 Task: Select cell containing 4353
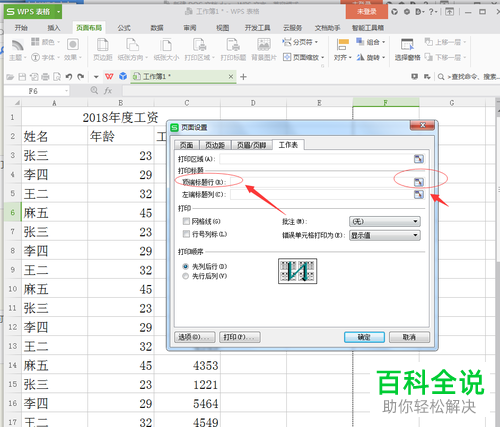pyautogui.click(x=187, y=365)
